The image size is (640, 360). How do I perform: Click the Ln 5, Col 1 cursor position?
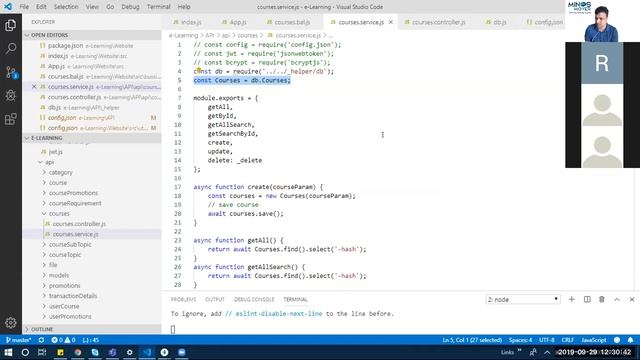click(472, 340)
